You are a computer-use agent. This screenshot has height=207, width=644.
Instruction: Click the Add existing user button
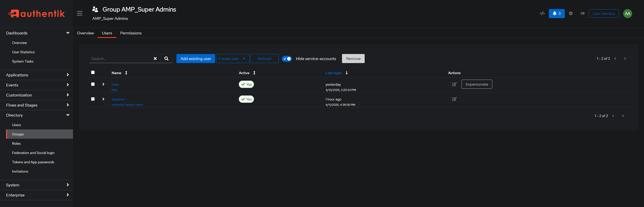click(x=196, y=59)
